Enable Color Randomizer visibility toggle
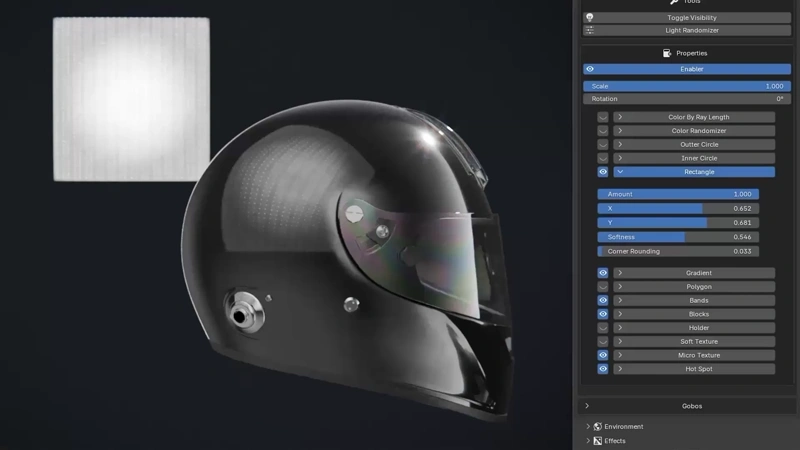The width and height of the screenshot is (800, 450). [x=603, y=131]
